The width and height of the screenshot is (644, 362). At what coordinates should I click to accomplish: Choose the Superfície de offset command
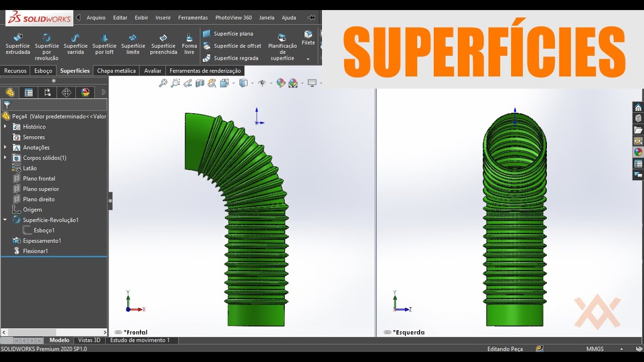(232, 46)
